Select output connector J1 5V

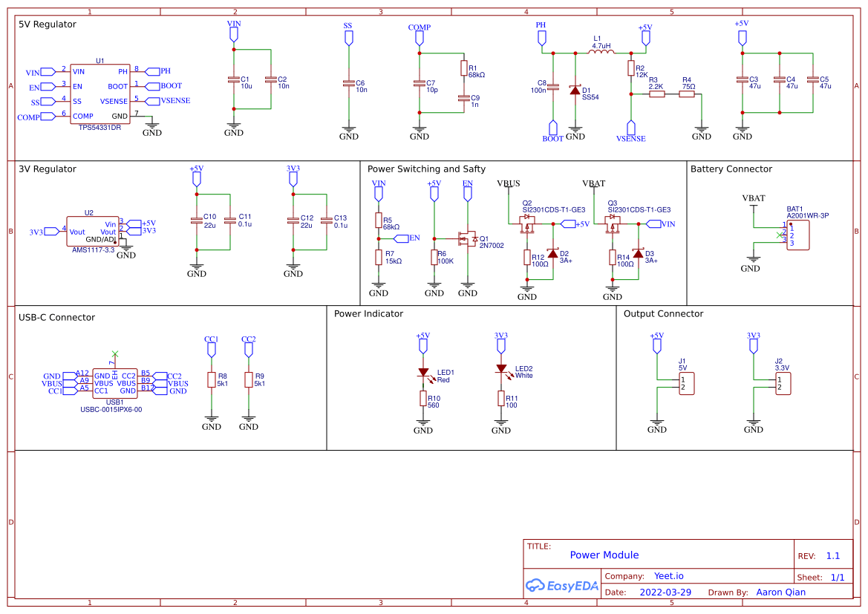pos(686,384)
